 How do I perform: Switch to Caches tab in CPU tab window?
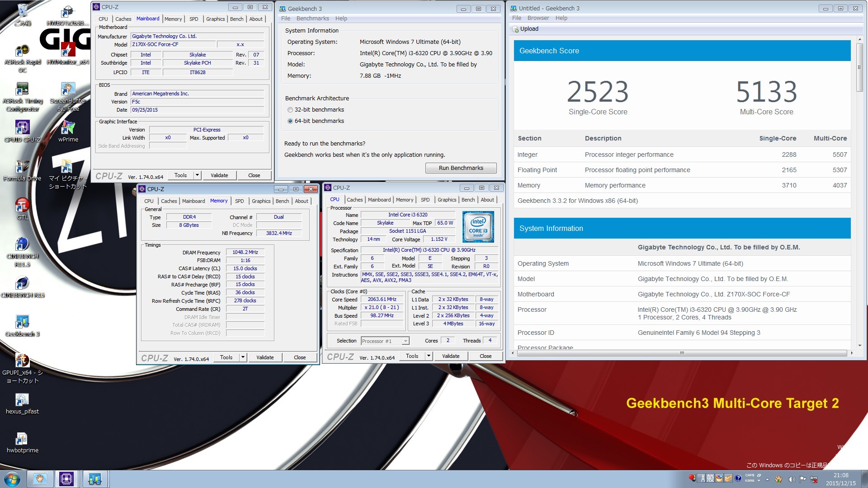point(354,200)
